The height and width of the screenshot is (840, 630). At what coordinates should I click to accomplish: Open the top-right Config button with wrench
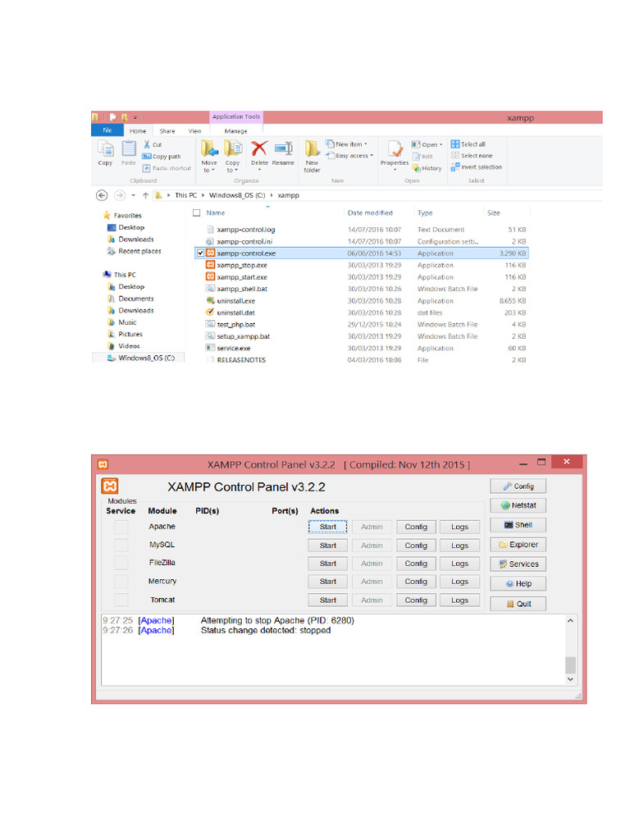(x=518, y=486)
